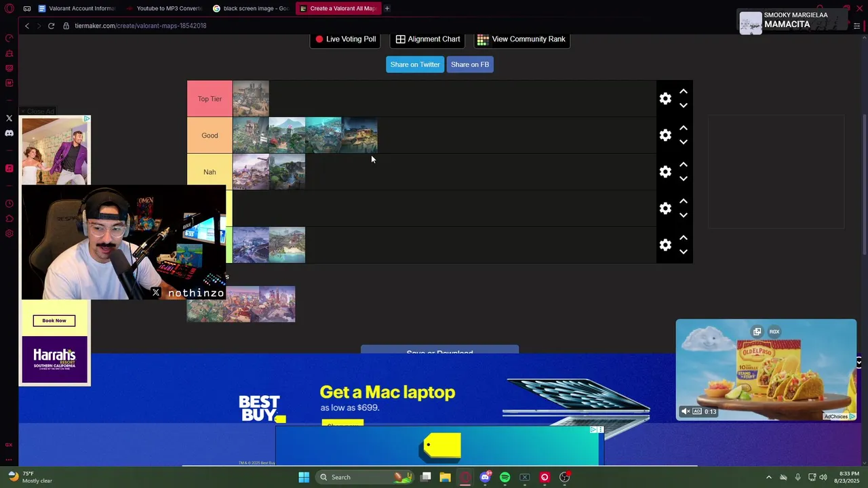Select fourth map image in Good row

pyautogui.click(x=359, y=136)
